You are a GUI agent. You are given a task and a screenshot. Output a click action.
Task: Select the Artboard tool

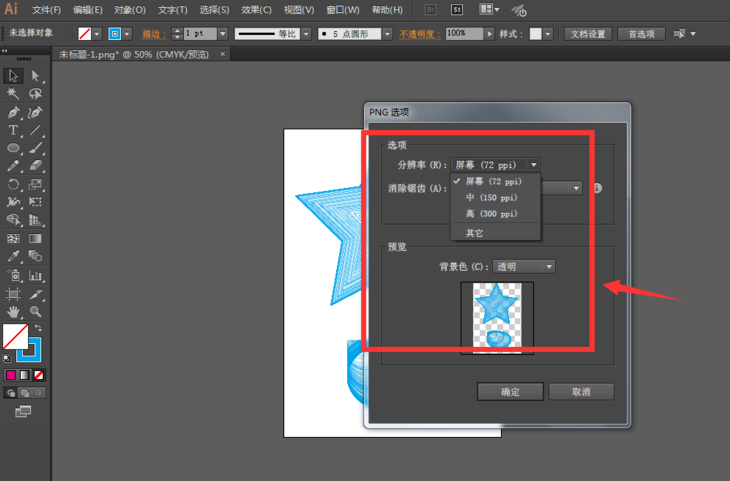coord(13,294)
